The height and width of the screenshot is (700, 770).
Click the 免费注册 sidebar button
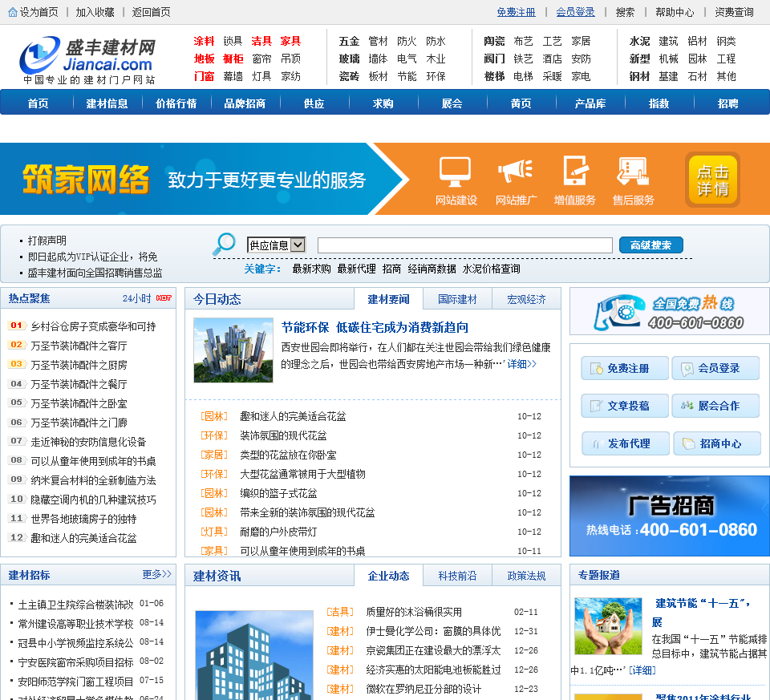(x=625, y=368)
